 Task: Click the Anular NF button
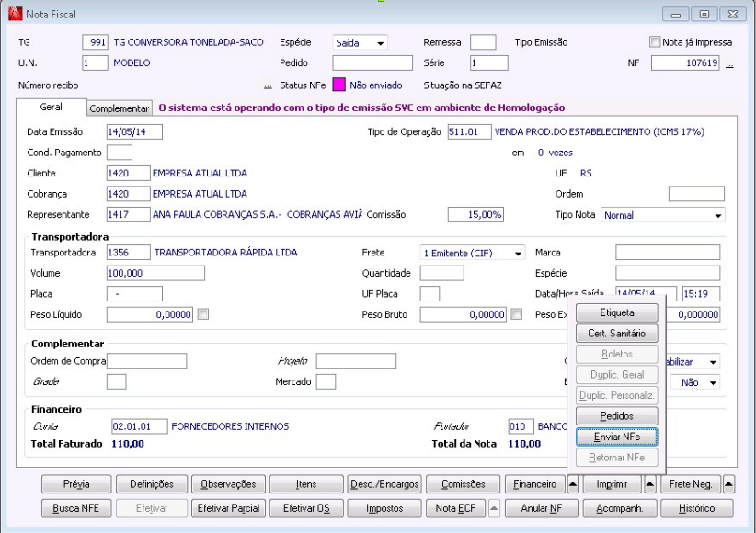click(541, 508)
